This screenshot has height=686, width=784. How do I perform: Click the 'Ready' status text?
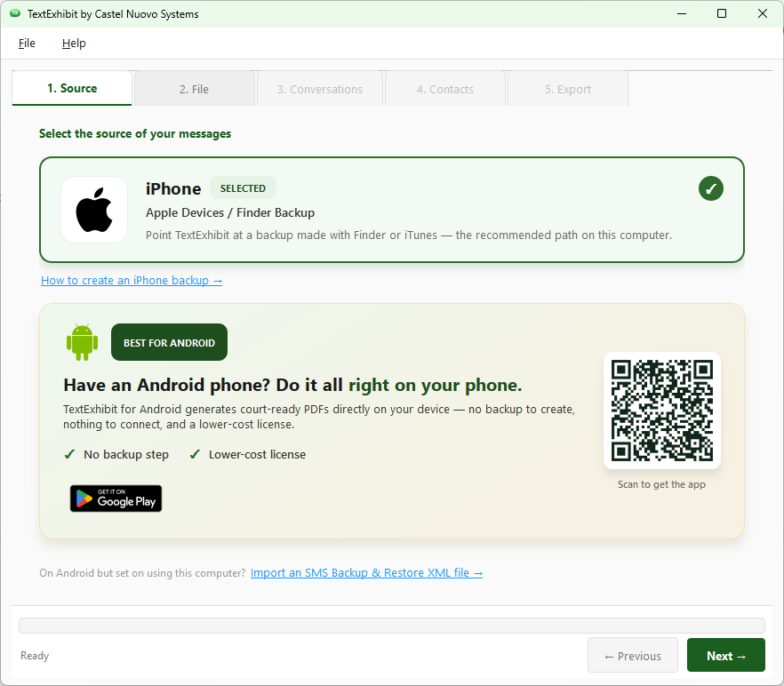[x=35, y=656]
